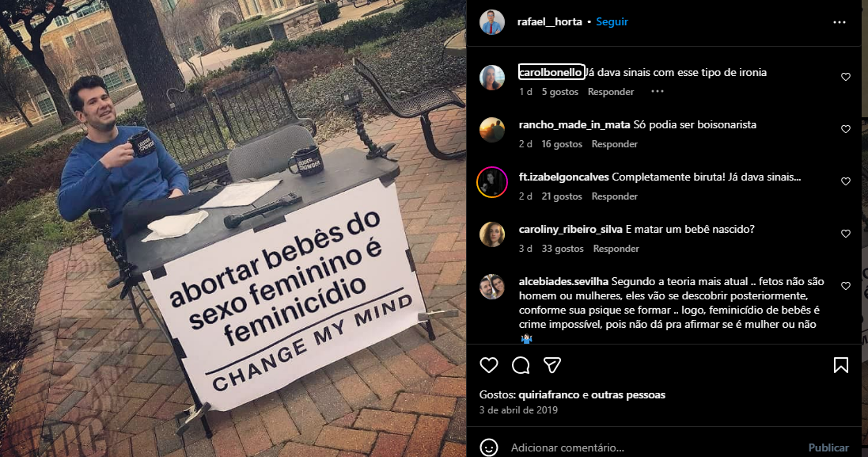Open quiriafranco's profile from likes
The image size is (868, 457).
click(x=548, y=395)
